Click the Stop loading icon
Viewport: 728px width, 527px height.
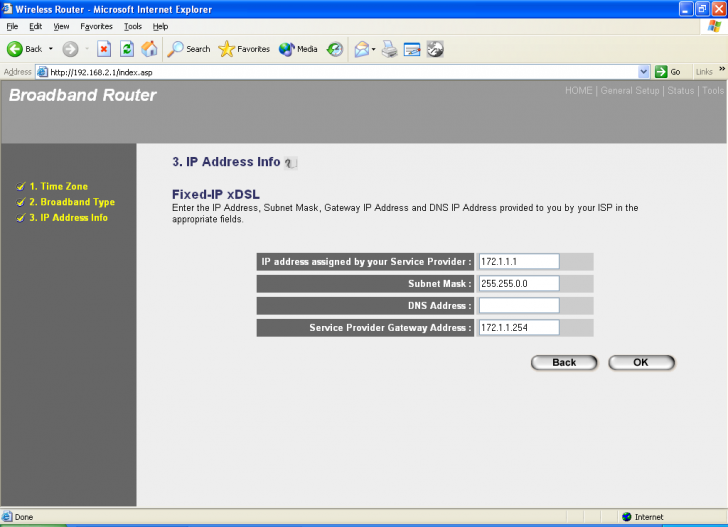pyautogui.click(x=103, y=49)
